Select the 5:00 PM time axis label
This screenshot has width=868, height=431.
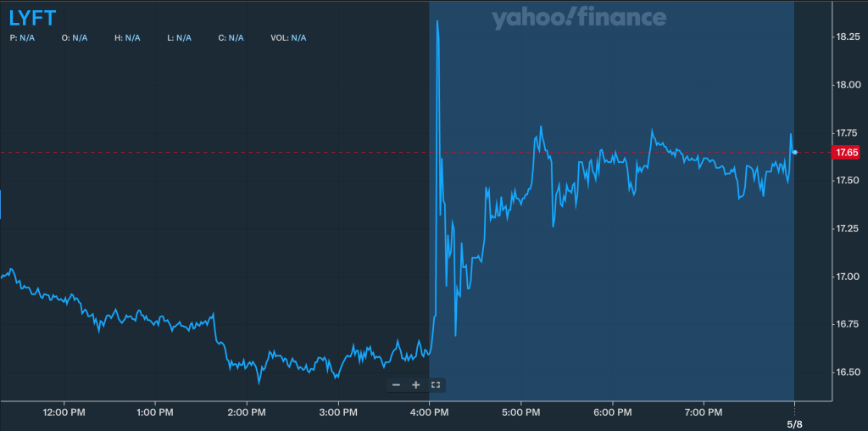pyautogui.click(x=520, y=412)
